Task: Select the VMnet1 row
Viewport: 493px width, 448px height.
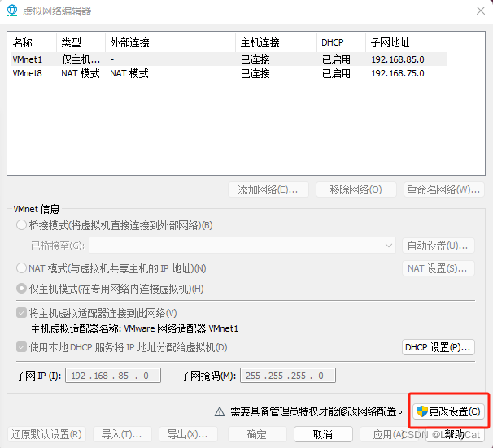Action: click(x=229, y=59)
